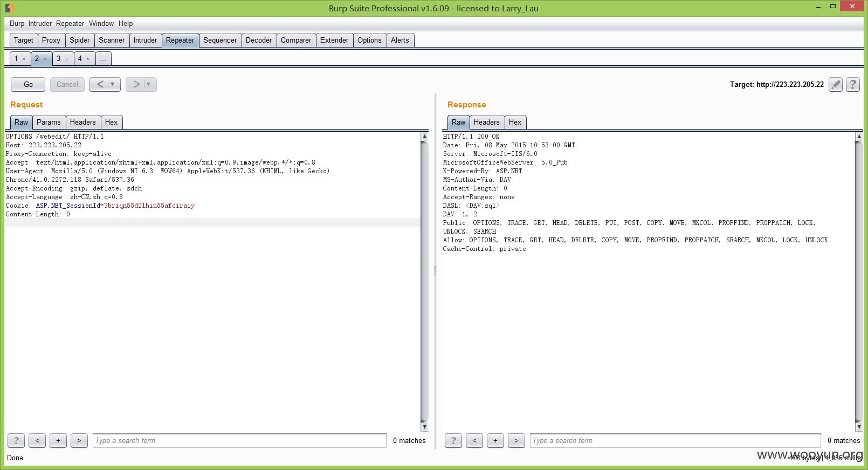Close Repeater tab 2 with its x
Image resolution: width=868 pixels, height=470 pixels.
click(x=45, y=59)
